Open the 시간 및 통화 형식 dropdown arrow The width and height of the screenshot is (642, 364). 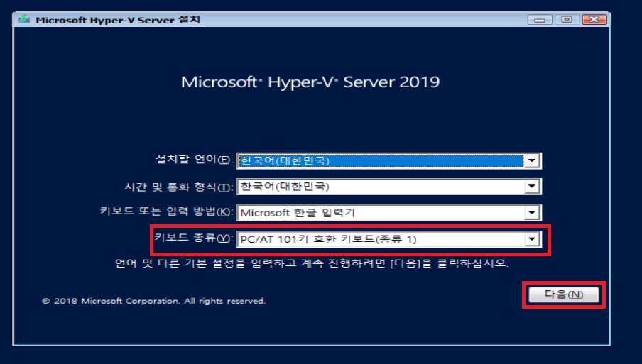[x=531, y=187]
